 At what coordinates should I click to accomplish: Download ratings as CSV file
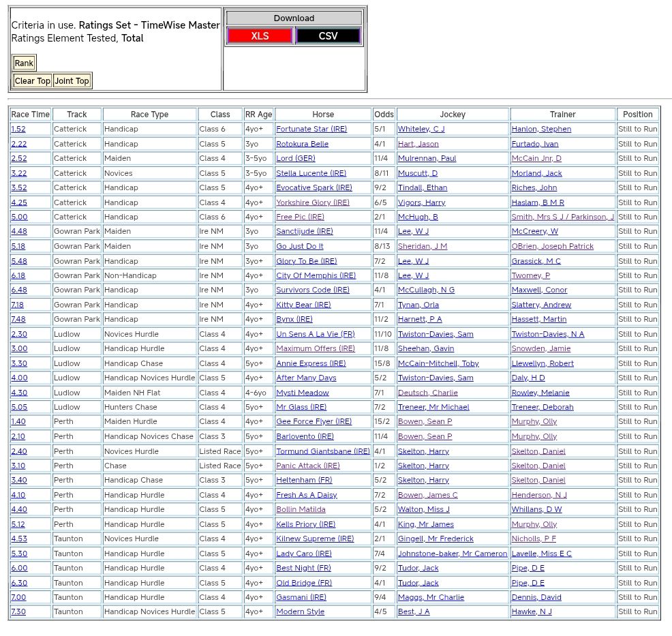[x=328, y=36]
